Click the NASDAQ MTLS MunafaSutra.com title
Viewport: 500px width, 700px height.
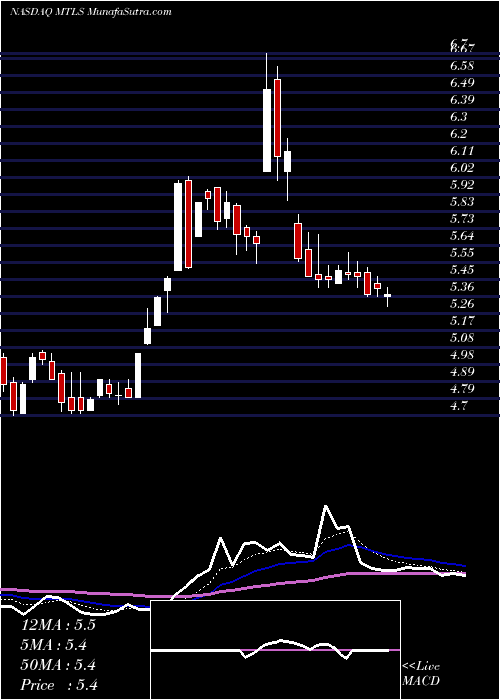[91, 12]
